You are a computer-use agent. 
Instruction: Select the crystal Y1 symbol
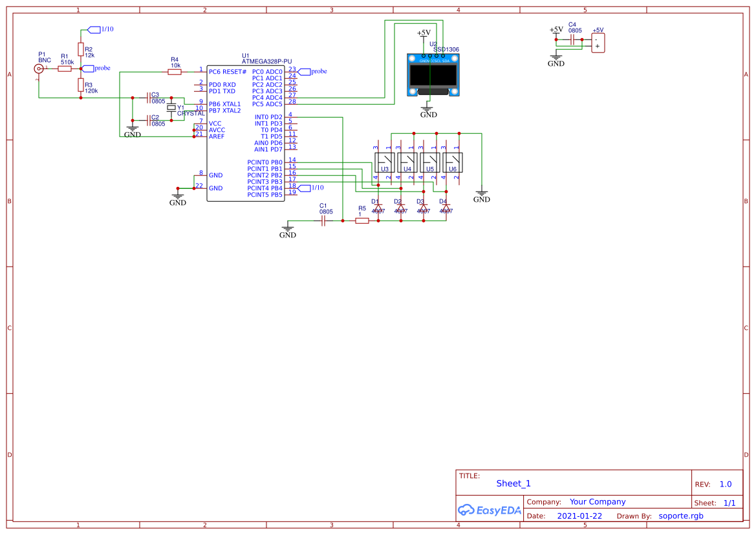(171, 107)
